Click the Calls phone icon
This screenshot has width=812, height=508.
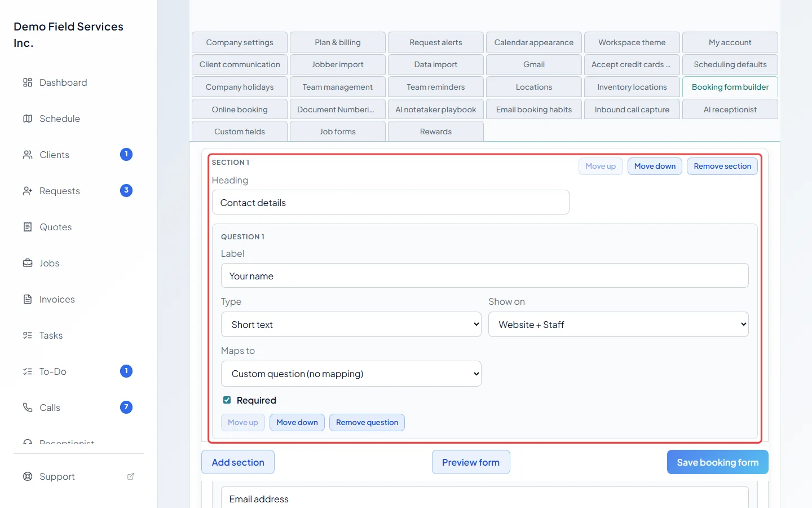coord(28,408)
